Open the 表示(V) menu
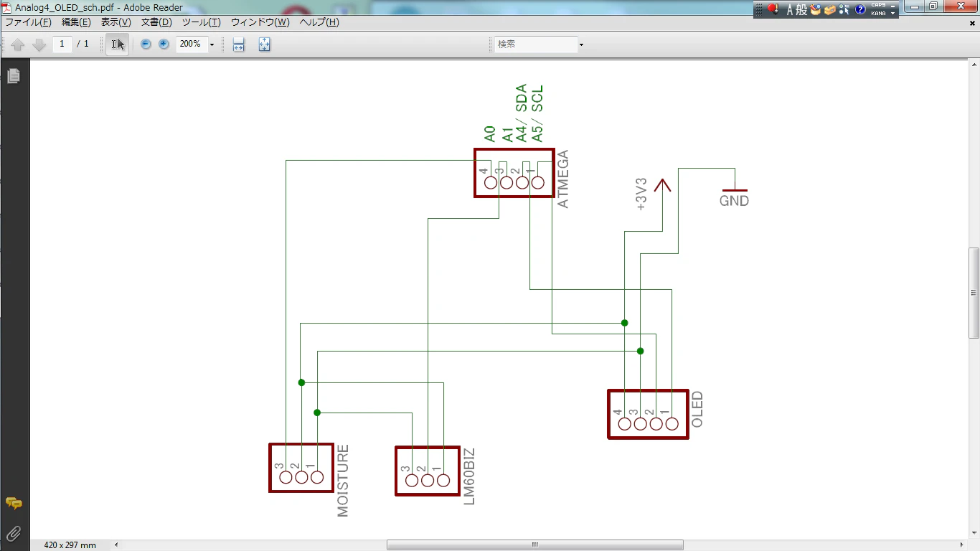This screenshot has width=980, height=551. (116, 22)
